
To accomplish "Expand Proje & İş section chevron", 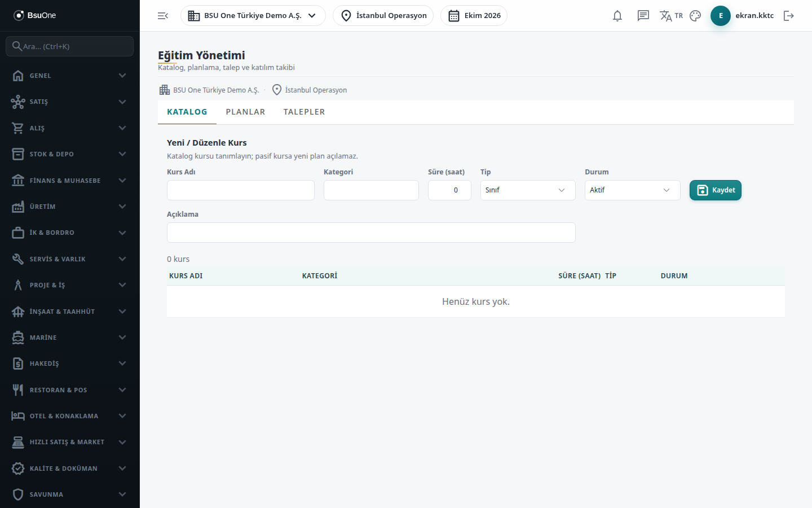I will (x=122, y=285).
